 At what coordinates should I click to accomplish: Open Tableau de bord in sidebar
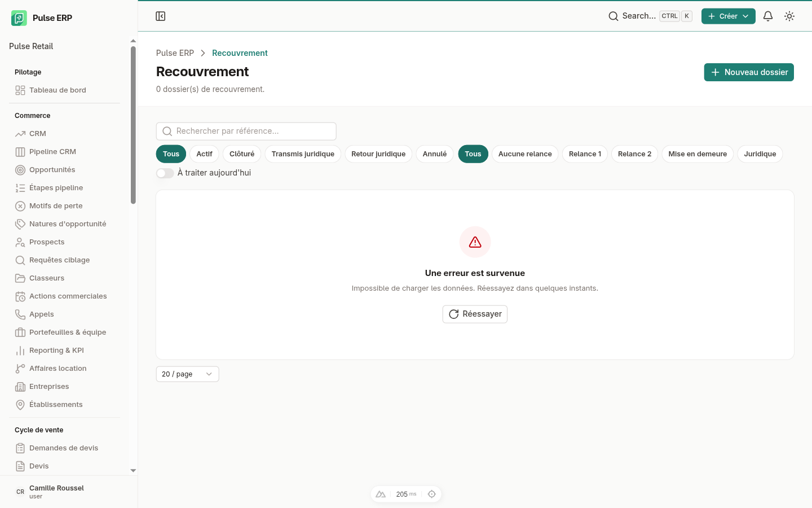pyautogui.click(x=65, y=90)
